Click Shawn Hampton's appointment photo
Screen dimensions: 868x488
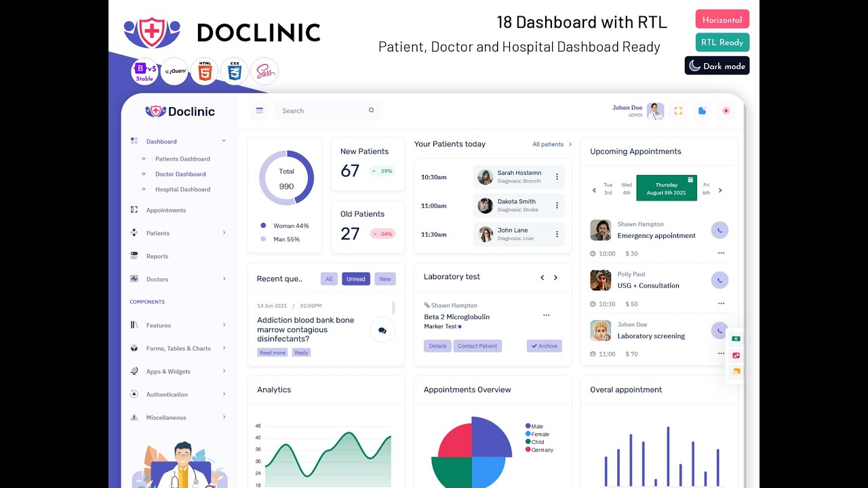(x=600, y=230)
